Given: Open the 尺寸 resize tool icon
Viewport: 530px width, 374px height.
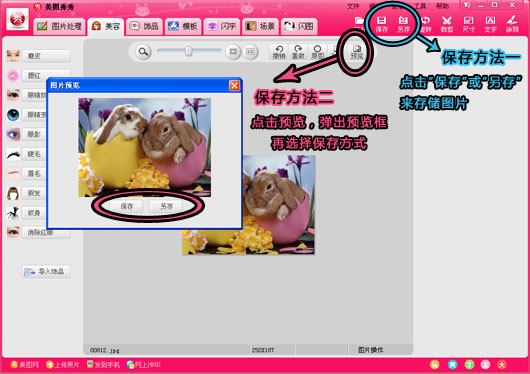Looking at the screenshot, I should point(468,24).
